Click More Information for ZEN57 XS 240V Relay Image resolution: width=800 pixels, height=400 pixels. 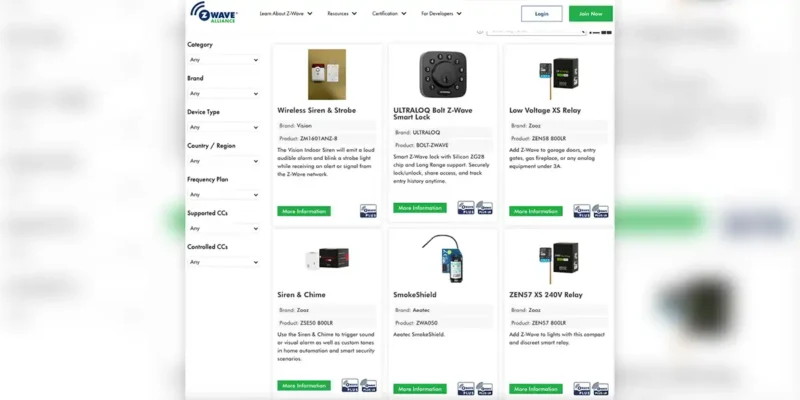(x=536, y=389)
